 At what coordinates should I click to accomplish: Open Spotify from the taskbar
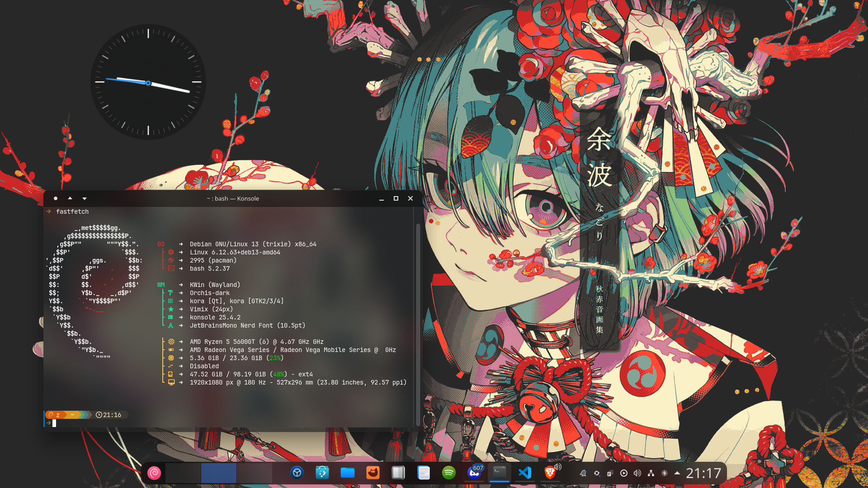click(x=449, y=473)
